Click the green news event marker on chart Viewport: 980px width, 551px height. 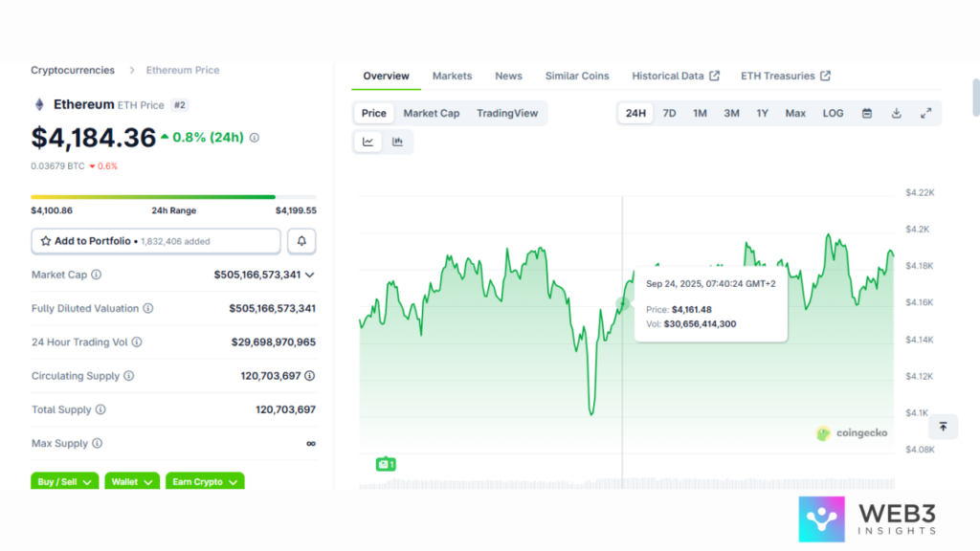[386, 464]
